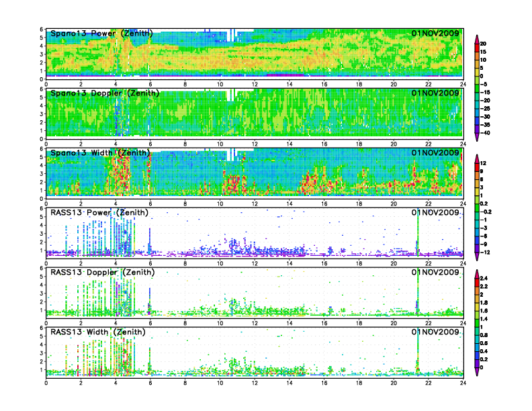Click the "RASS13 Power (Zenith)" panel title
This screenshot has height=411, width=532.
coord(99,213)
